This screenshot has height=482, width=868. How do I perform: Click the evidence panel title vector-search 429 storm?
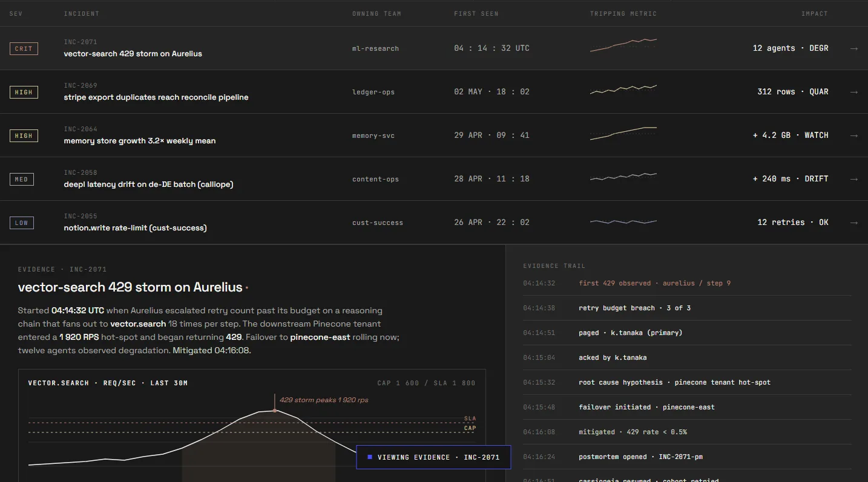click(x=130, y=287)
